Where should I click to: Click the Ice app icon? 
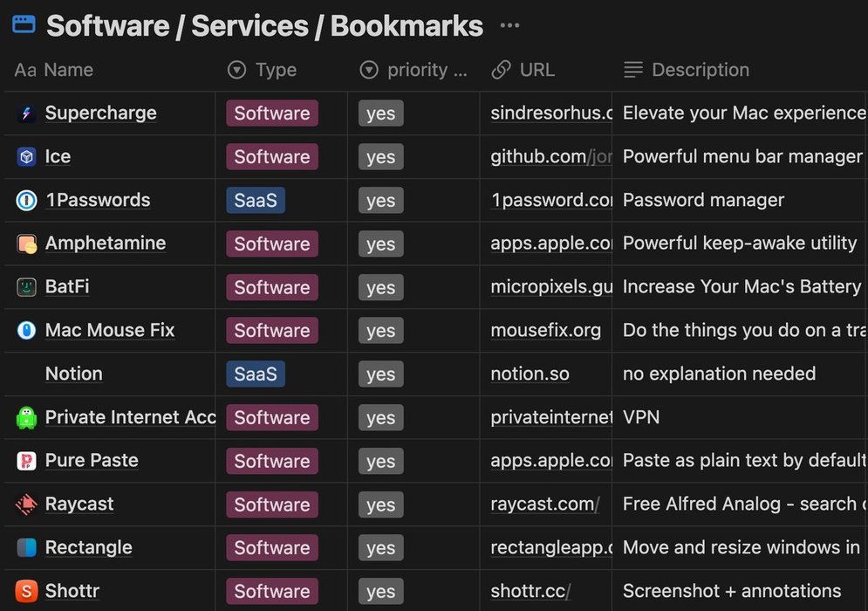click(x=26, y=157)
